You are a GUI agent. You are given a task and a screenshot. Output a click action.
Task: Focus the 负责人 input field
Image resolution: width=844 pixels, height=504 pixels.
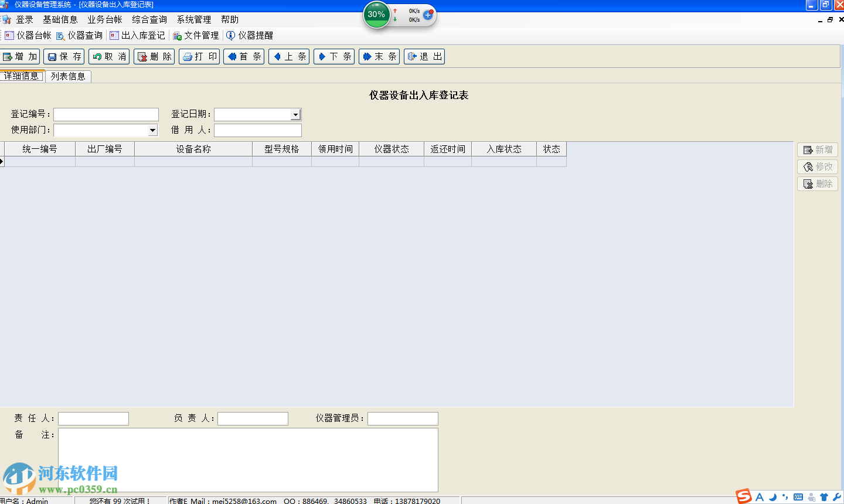(x=253, y=418)
